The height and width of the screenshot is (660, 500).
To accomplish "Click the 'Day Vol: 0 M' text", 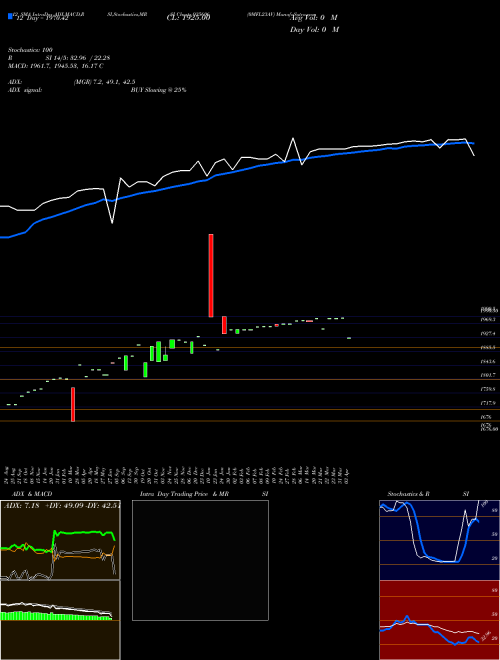I will click(314, 30).
